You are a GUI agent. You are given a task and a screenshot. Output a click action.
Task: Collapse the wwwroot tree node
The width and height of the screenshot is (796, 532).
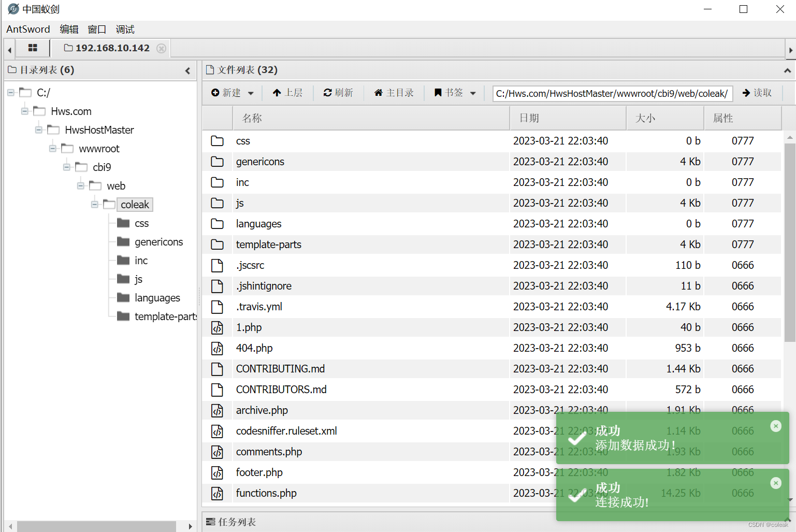coord(52,148)
